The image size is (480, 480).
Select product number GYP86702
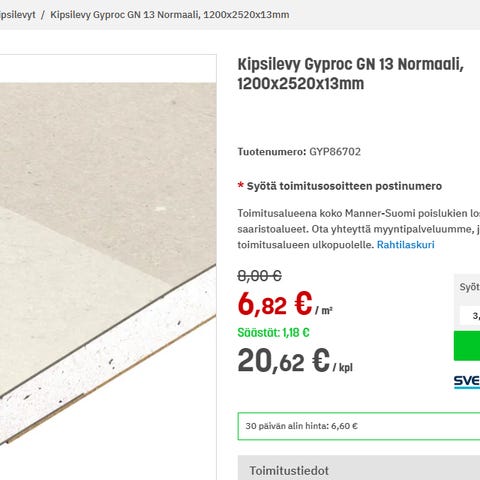tap(335, 152)
